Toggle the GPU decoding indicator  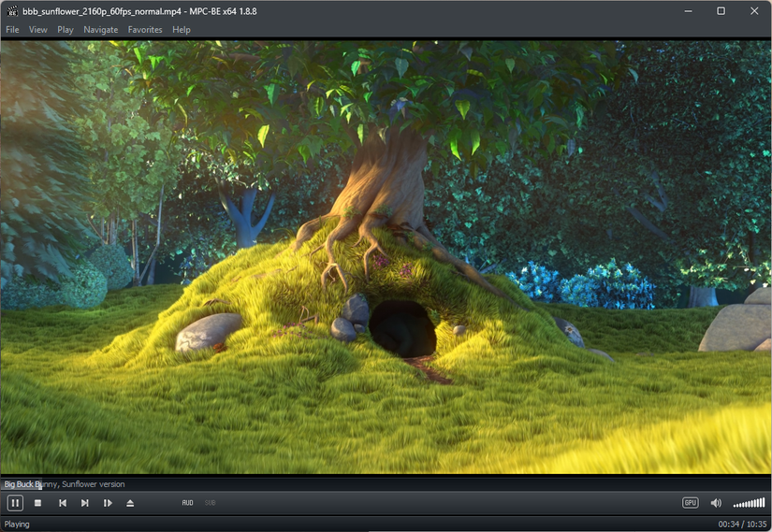[691, 502]
